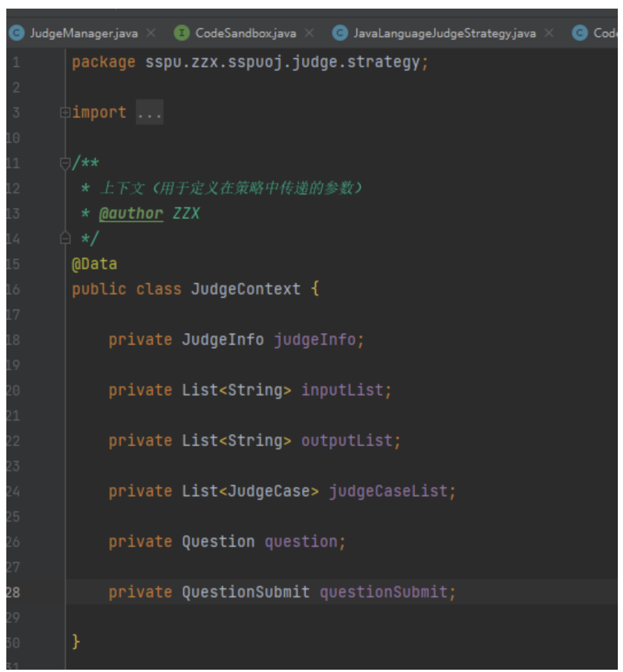
Task: Click the @Data annotation
Action: [94, 264]
